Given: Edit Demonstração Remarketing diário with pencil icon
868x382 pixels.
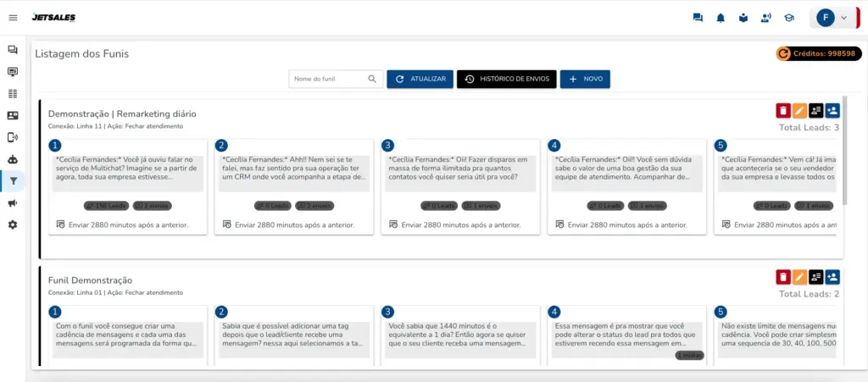Looking at the screenshot, I should pos(799,110).
